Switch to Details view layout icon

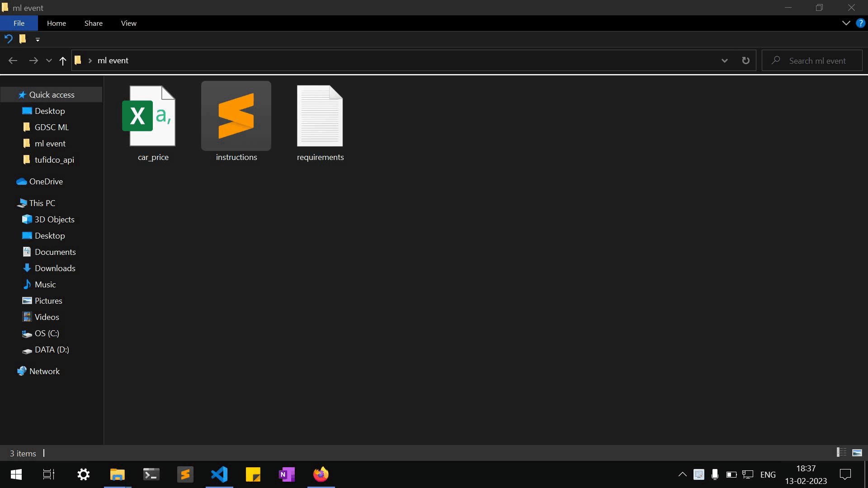click(841, 452)
